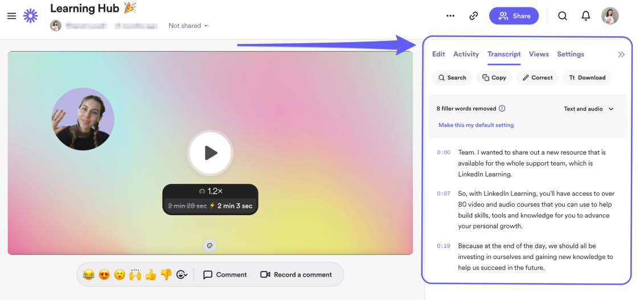Image resolution: width=644 pixels, height=300 pixels.
Task: Open the Views tab
Action: tap(539, 54)
